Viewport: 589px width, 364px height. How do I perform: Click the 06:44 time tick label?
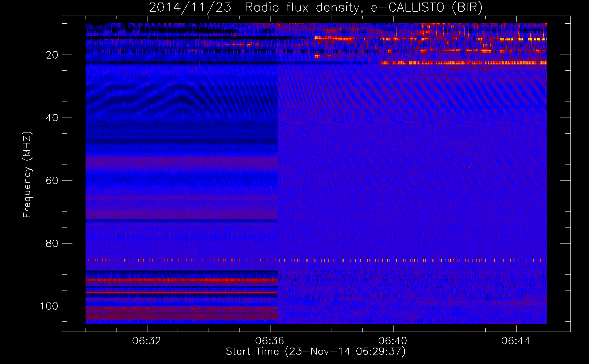516,341
